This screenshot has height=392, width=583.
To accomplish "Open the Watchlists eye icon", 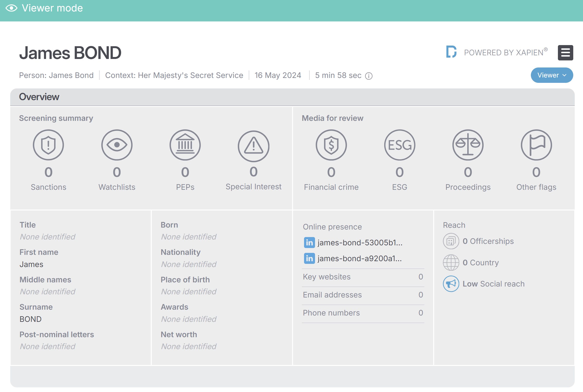I will [117, 145].
